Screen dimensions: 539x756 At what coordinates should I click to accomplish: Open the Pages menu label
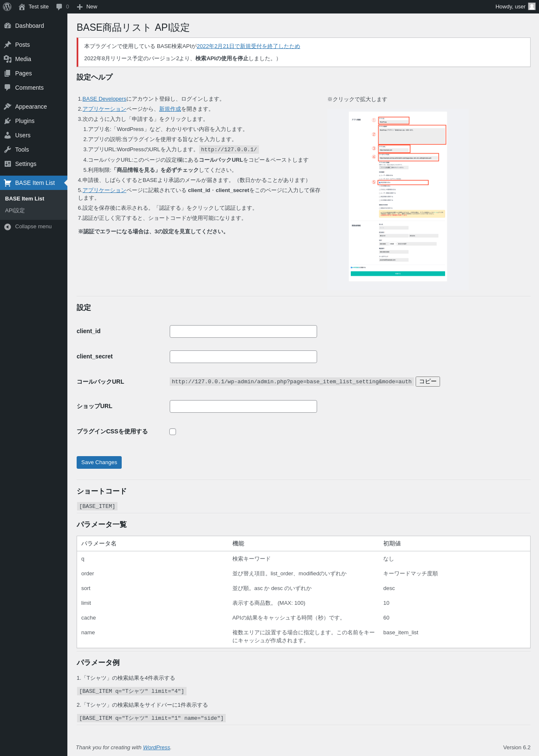[x=24, y=73]
